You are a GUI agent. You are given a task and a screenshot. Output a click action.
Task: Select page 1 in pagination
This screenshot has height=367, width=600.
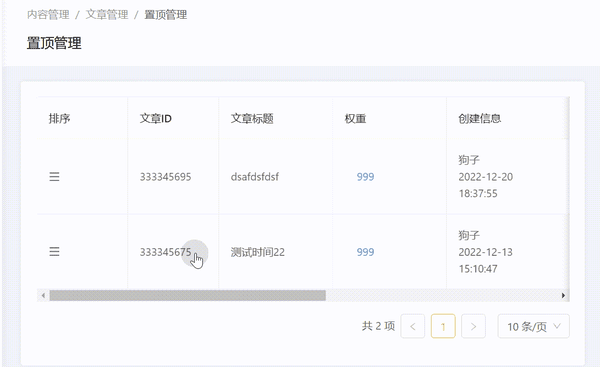(443, 326)
